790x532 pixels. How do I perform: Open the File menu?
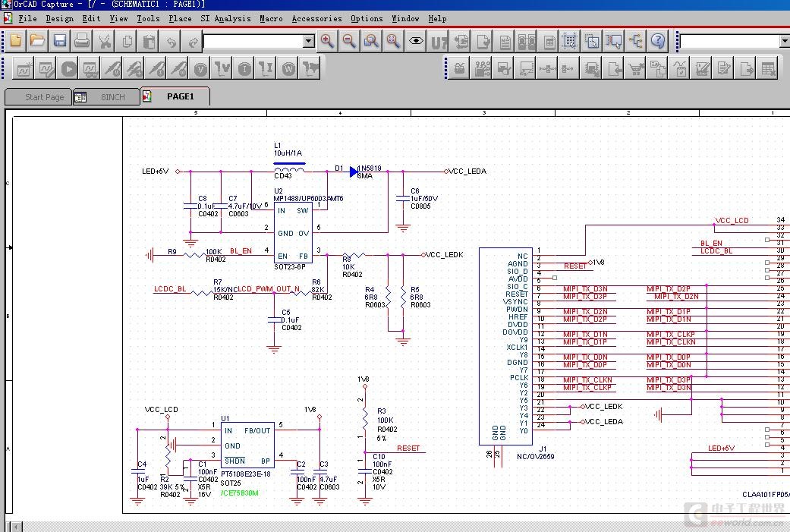point(27,19)
